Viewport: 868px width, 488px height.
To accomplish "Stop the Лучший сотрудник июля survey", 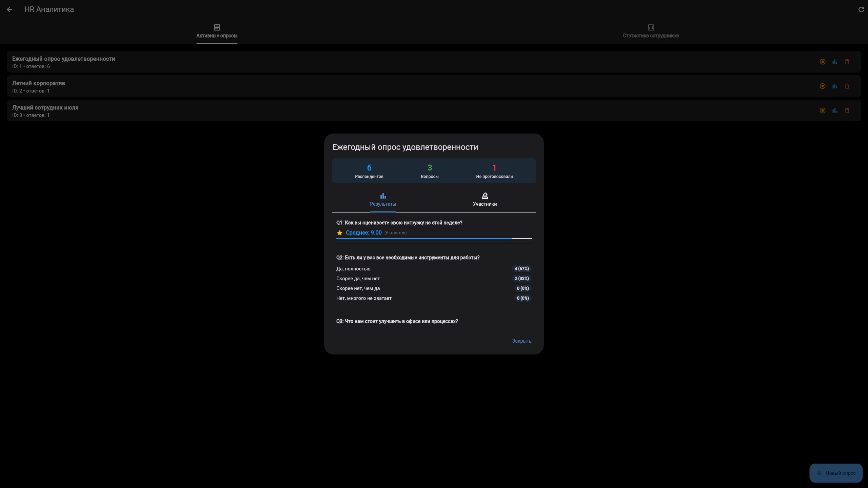I will click(x=823, y=110).
